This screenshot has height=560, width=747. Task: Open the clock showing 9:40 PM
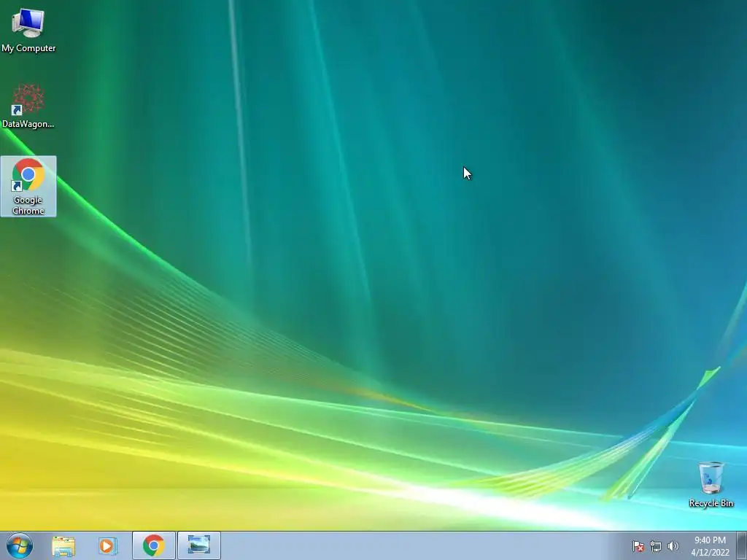tap(710, 546)
